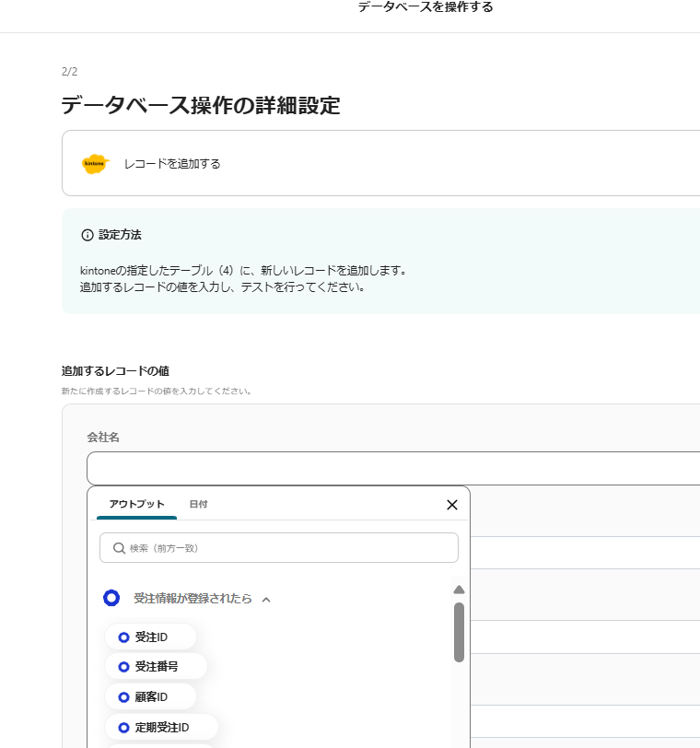Viewport: 700px width, 748px height.
Task: Click the info icon beside 設定方法
Action: pyautogui.click(x=87, y=235)
